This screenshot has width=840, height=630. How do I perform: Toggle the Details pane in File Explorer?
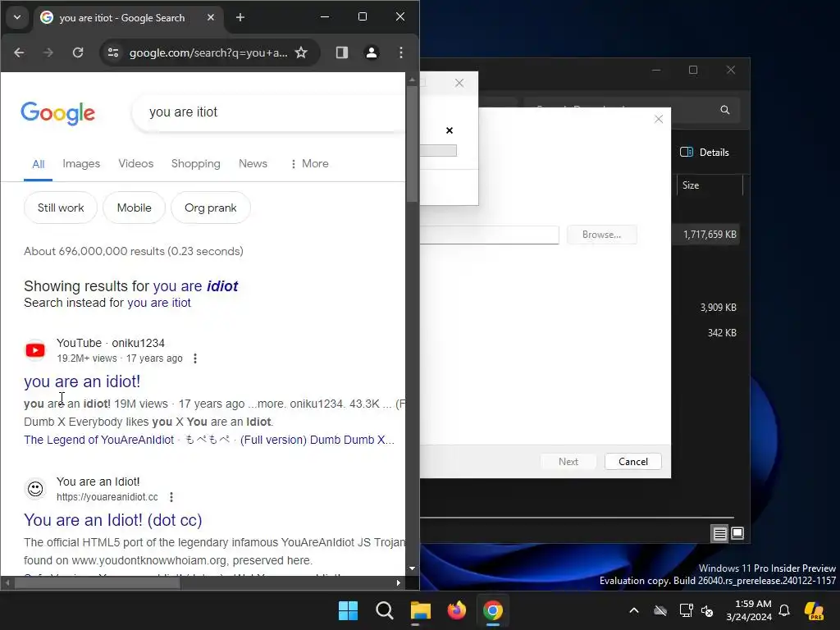[704, 152]
